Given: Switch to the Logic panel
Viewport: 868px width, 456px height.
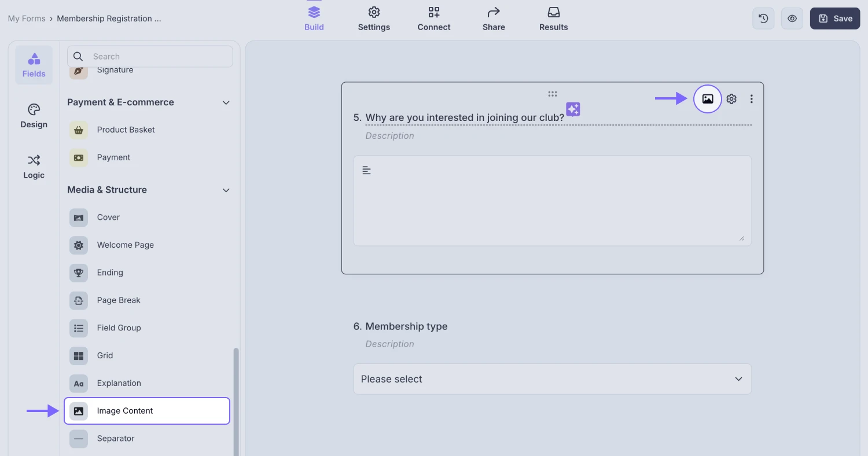Looking at the screenshot, I should pyautogui.click(x=34, y=167).
